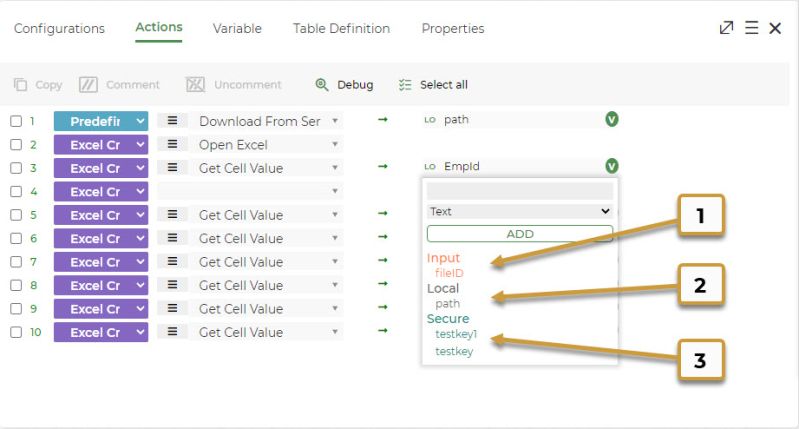799x429 pixels.
Task: Open the pop-out expand window icon
Action: (x=726, y=28)
